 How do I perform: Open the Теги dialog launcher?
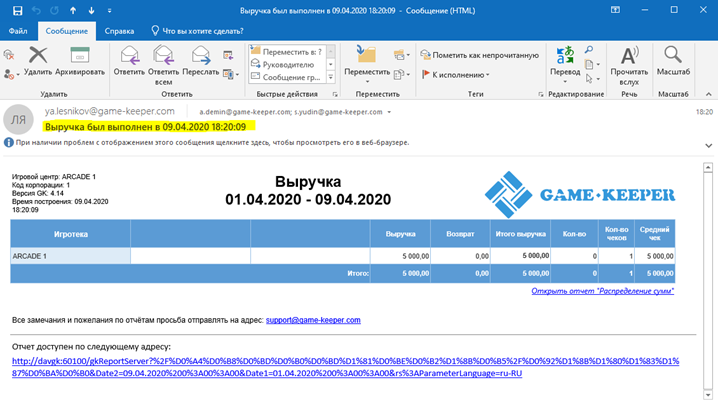click(x=541, y=94)
